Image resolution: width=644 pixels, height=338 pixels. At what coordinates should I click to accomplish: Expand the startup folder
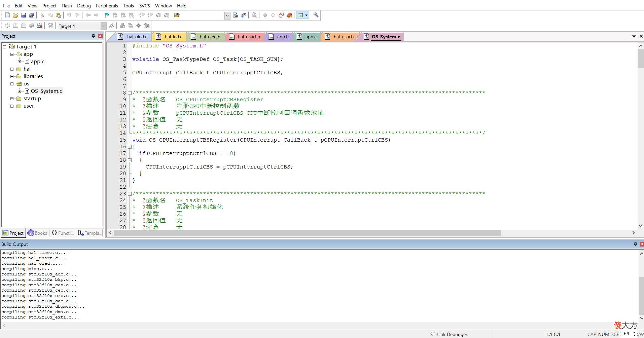pyautogui.click(x=12, y=99)
